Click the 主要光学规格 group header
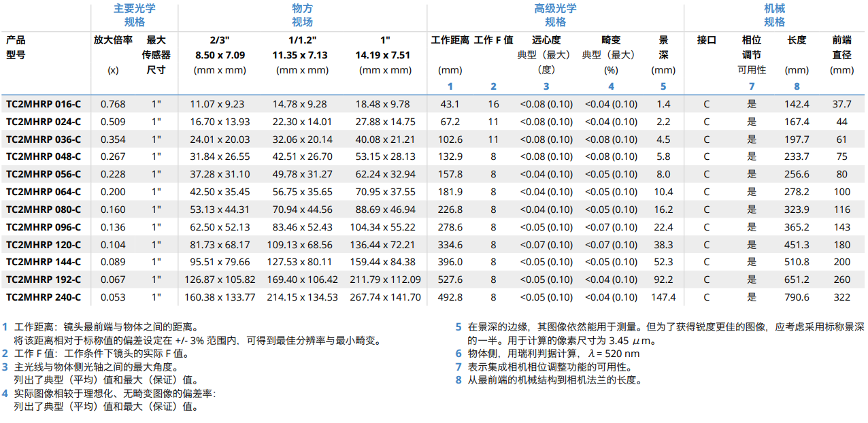The image size is (868, 423). [x=134, y=15]
